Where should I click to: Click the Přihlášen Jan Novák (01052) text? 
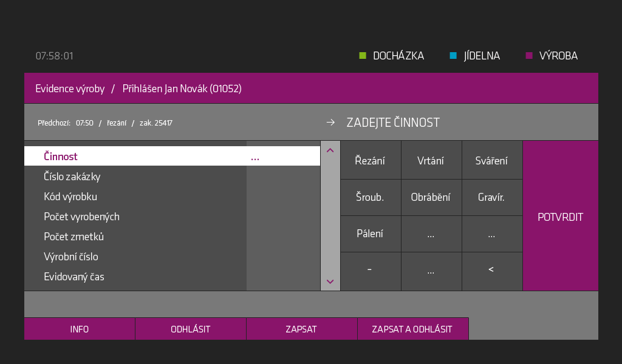coord(182,89)
